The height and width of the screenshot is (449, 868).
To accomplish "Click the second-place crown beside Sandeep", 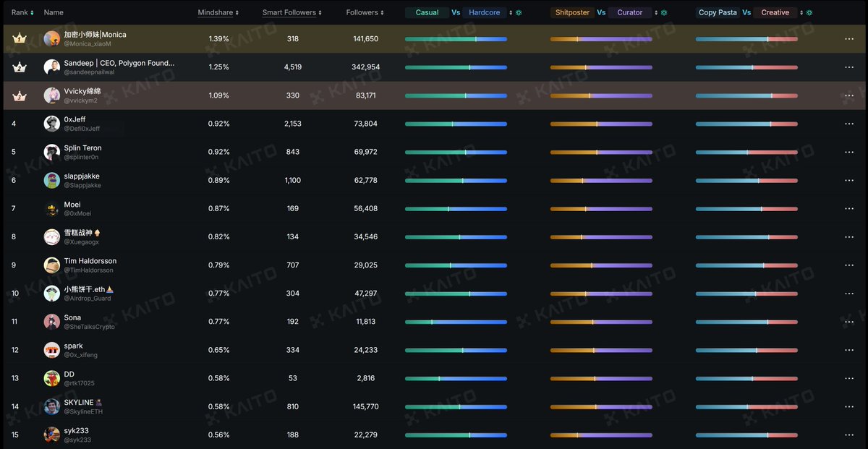I will pyautogui.click(x=20, y=67).
